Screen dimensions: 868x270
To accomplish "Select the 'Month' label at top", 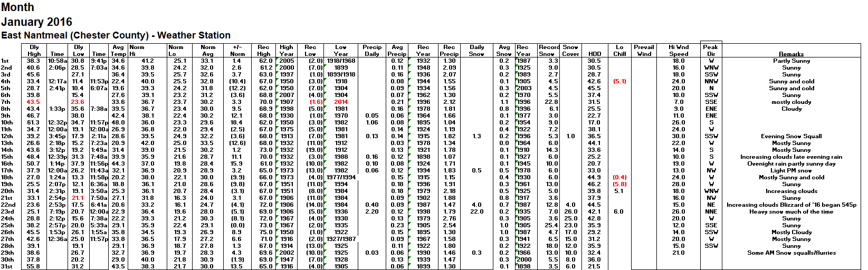I will [x=17, y=7].
